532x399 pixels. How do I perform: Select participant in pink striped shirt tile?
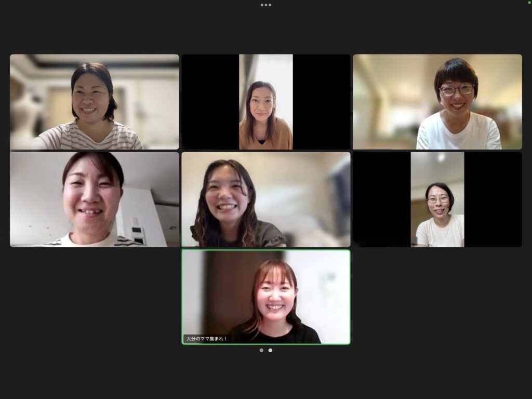coord(94,102)
